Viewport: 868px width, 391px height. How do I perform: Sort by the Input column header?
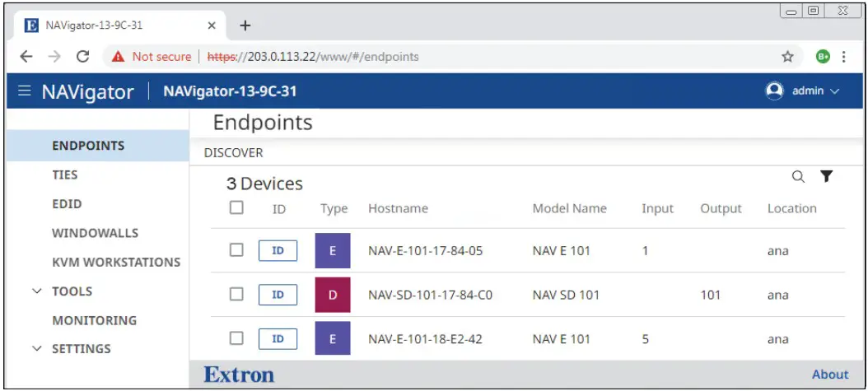pos(658,208)
